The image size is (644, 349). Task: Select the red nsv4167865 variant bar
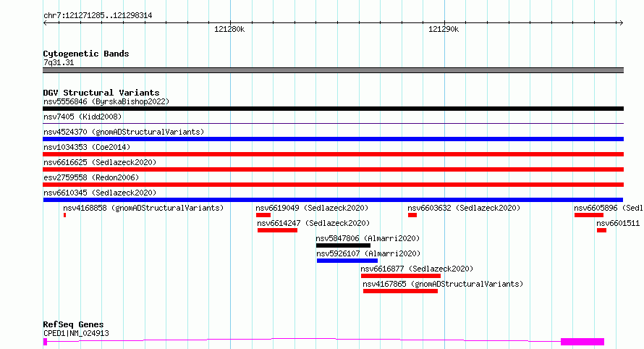400,291
